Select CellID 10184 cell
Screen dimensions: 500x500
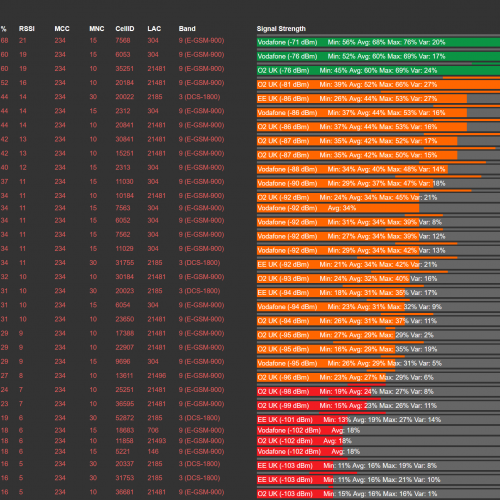point(124,196)
